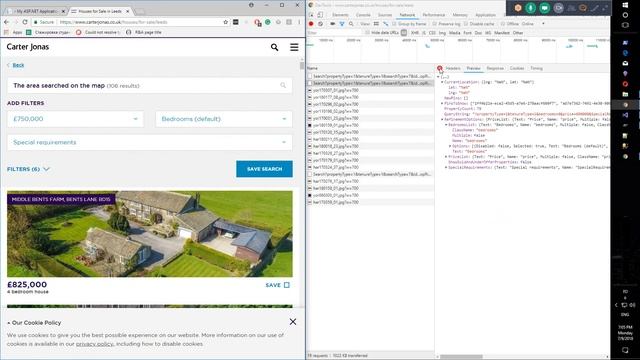Click the red blocked extension icon in Chrome toolbar
The height and width of the screenshot is (360, 640).
[258, 22]
